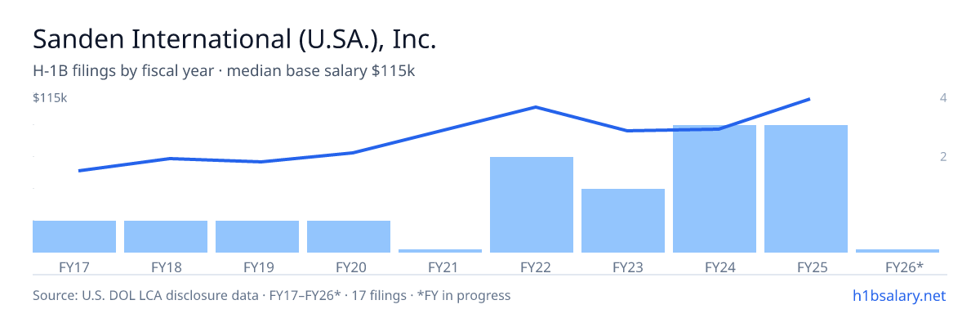Select the FY22 filings bar
The image size is (980, 327).
(532, 204)
